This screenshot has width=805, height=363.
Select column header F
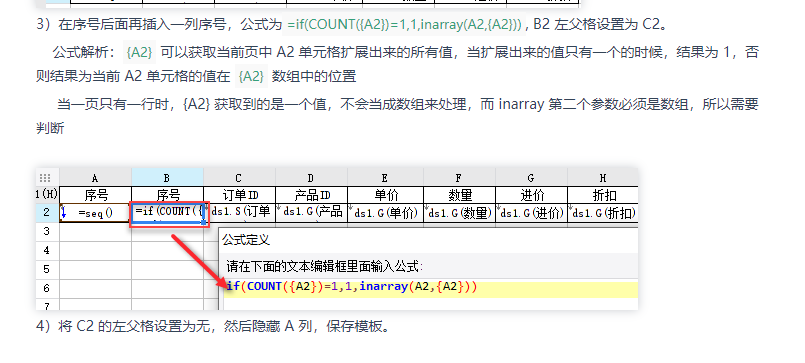pos(459,178)
